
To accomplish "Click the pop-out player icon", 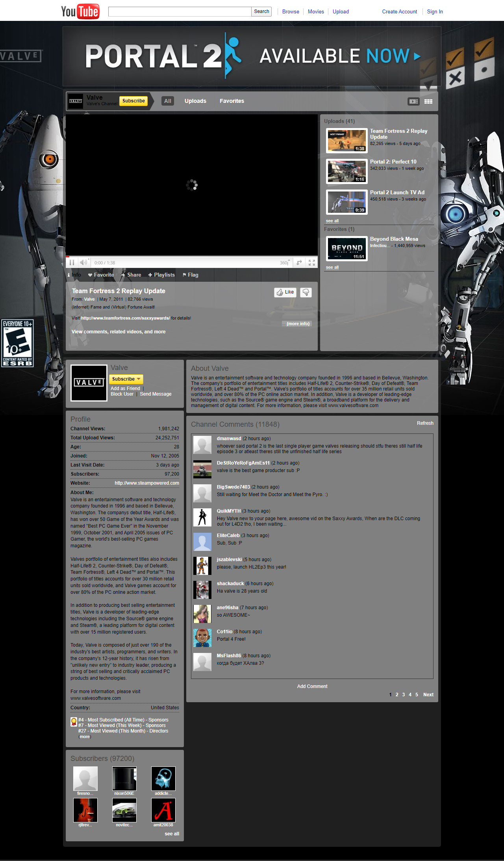I will point(299,262).
